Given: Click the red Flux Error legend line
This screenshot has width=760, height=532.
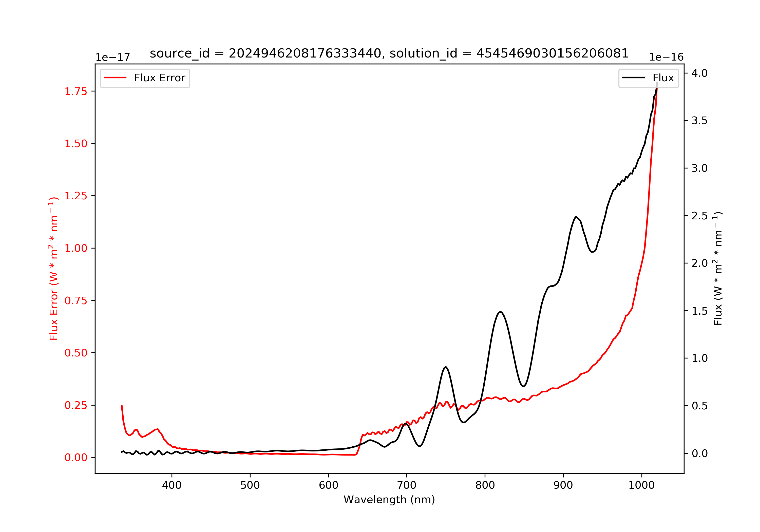Looking at the screenshot, I should pyautogui.click(x=115, y=78).
